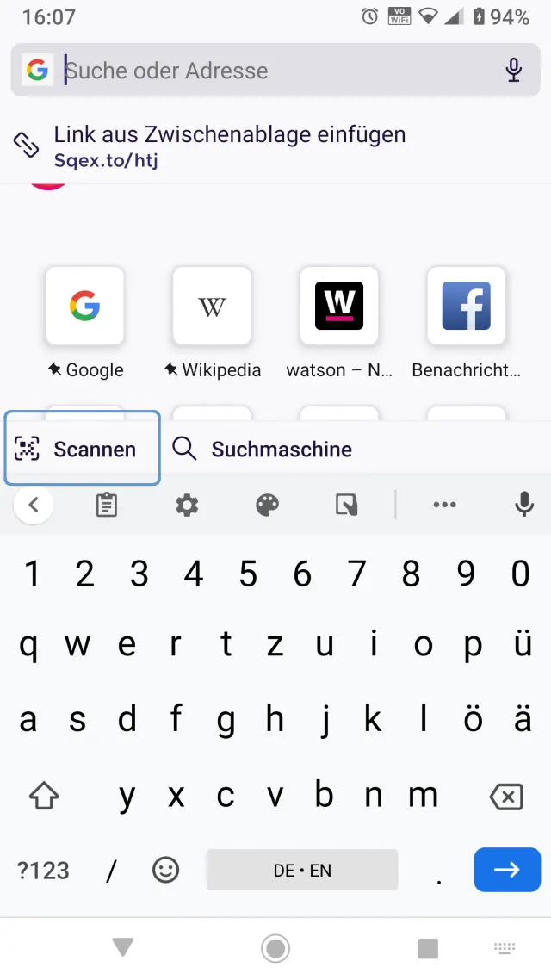This screenshot has width=551, height=980.
Task: Tap the Scannen QR code button
Action: [83, 448]
